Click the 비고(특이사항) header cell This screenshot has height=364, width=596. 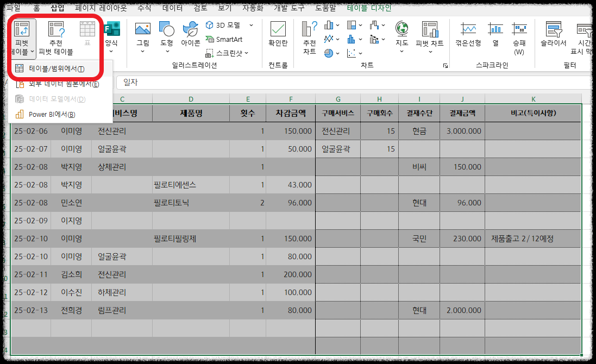[534, 113]
